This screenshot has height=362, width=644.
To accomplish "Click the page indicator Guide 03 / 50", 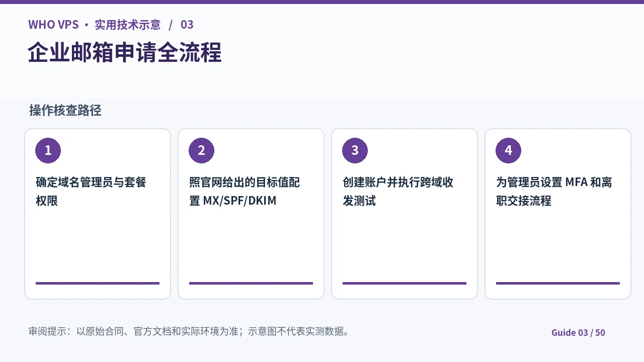I will (578, 332).
